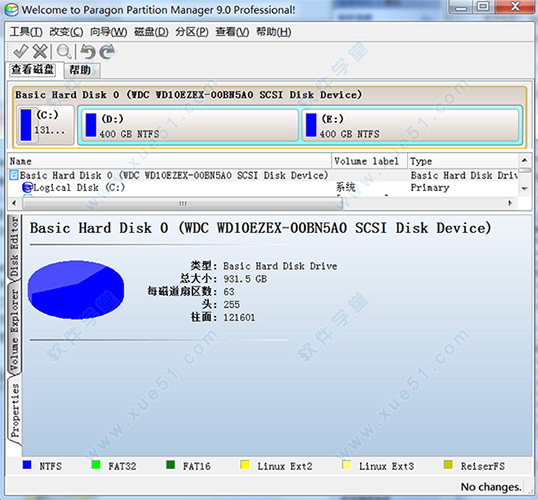
Task: Open the 查看(V) menu
Action: pyautogui.click(x=232, y=32)
